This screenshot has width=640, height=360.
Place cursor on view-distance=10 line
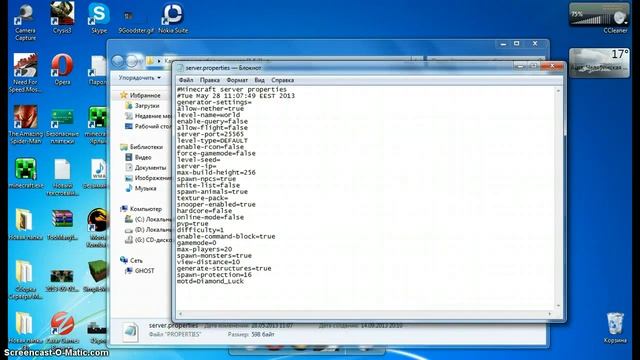click(x=208, y=262)
